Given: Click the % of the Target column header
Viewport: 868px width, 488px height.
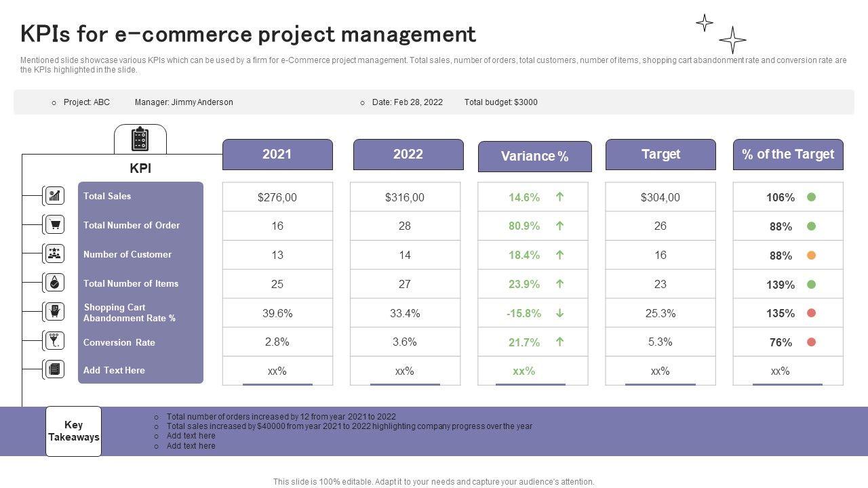Looking at the screenshot, I should 788,155.
